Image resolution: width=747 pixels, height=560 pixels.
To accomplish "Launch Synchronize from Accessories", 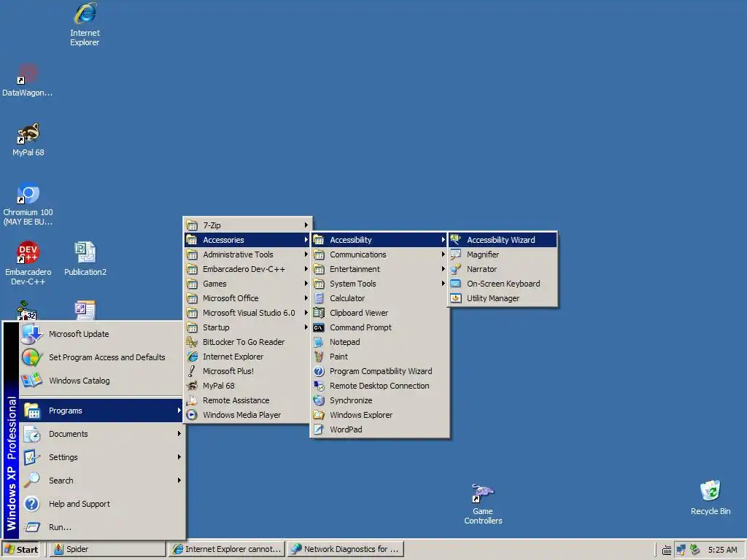I will point(379,400).
